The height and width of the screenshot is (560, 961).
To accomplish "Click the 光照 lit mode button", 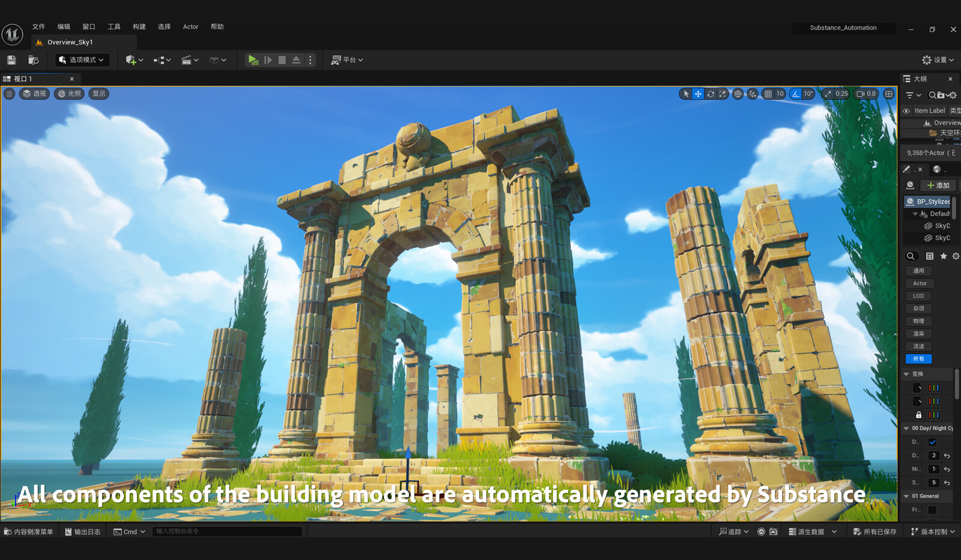I will coord(69,94).
